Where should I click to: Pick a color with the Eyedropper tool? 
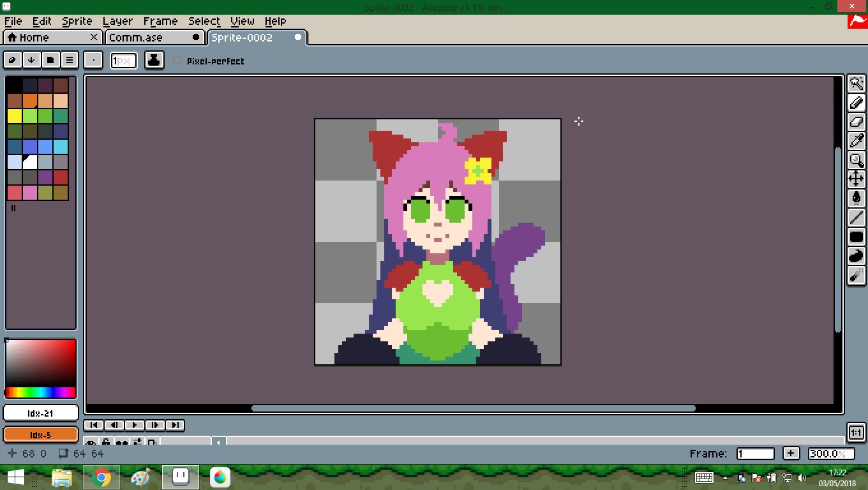click(856, 141)
